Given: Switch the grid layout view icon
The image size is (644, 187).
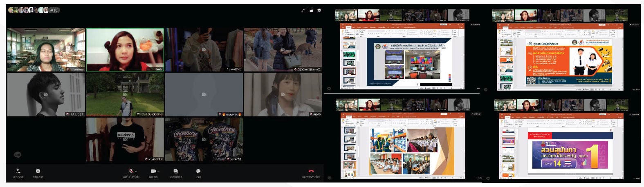Looking at the screenshot, I should pyautogui.click(x=311, y=10).
